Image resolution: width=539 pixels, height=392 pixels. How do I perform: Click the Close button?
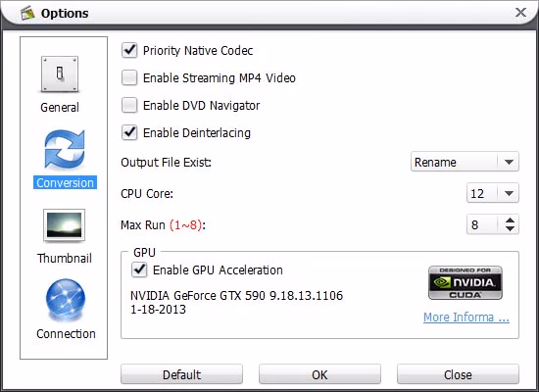coord(458,374)
